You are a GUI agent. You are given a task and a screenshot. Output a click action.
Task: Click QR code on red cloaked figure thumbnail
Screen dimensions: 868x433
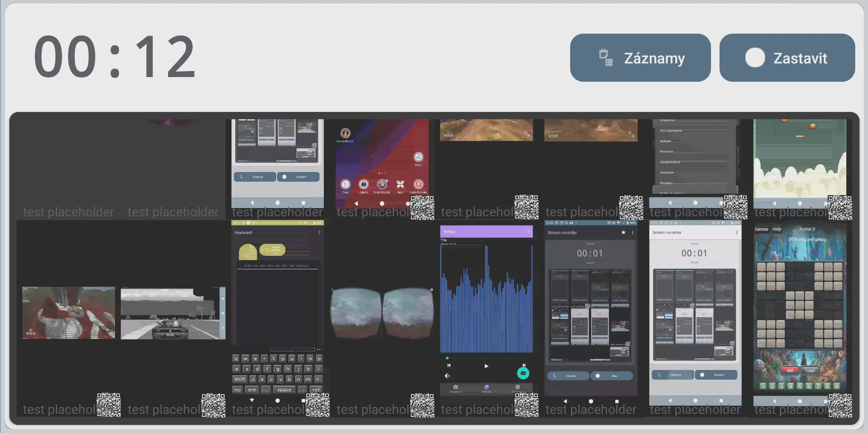(108, 405)
